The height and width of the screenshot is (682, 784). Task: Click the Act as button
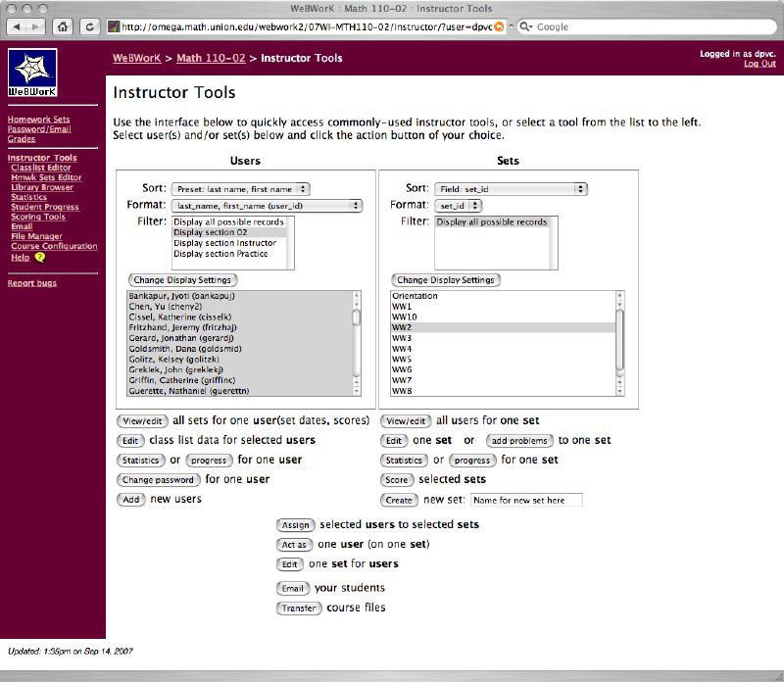pyautogui.click(x=295, y=545)
